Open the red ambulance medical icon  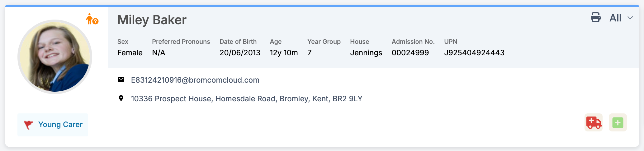click(594, 122)
